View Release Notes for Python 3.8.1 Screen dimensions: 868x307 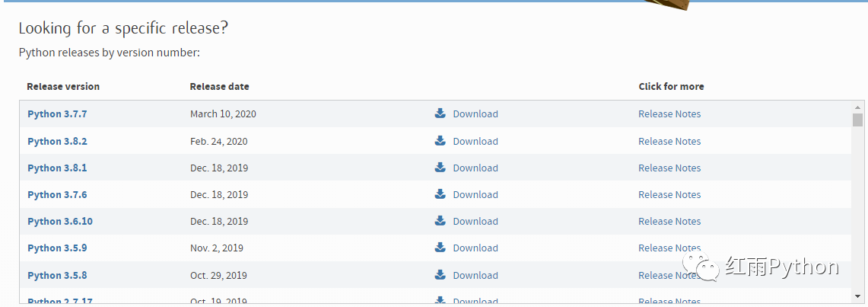pos(669,168)
